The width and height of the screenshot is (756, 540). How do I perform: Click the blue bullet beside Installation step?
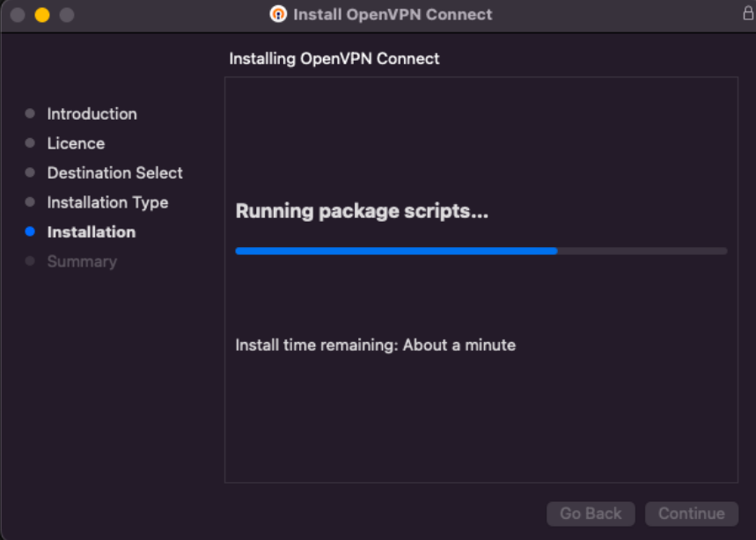(x=30, y=231)
